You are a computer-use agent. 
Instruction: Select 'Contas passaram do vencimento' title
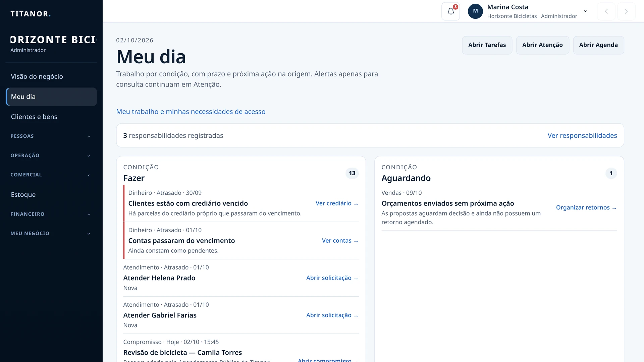pyautogui.click(x=181, y=241)
